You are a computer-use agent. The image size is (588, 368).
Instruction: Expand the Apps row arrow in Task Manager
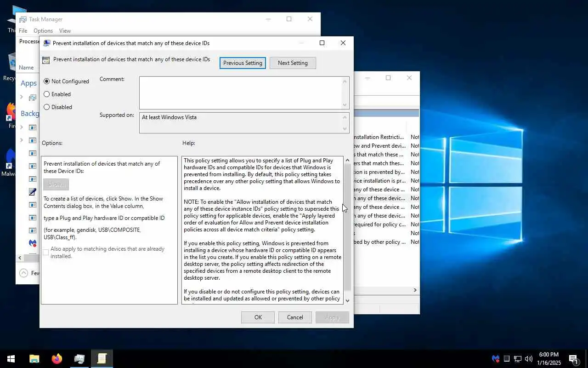click(21, 97)
